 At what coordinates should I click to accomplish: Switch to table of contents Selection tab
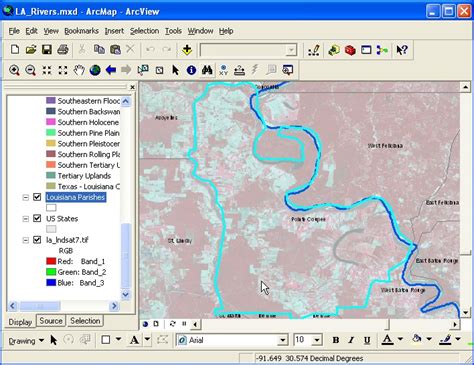coord(85,321)
